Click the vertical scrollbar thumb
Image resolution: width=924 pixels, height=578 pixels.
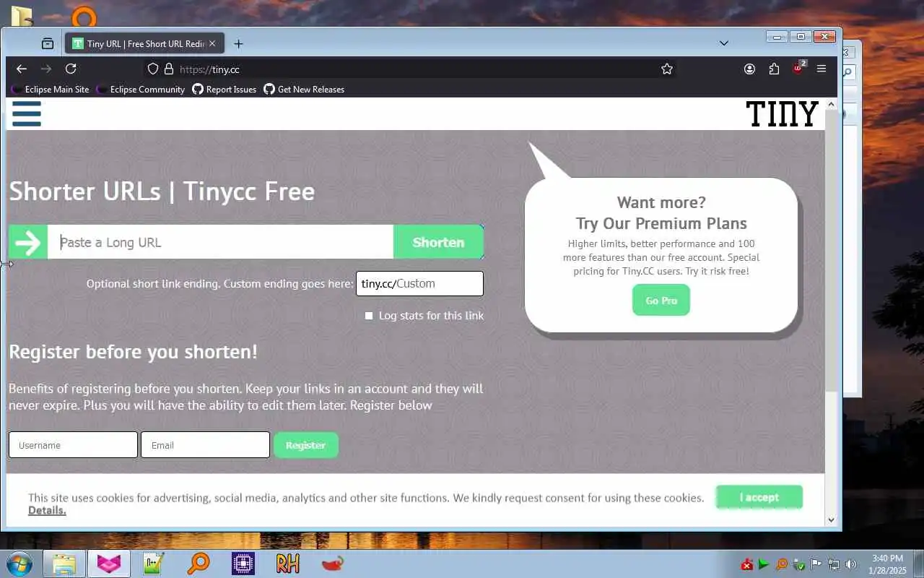point(831,251)
